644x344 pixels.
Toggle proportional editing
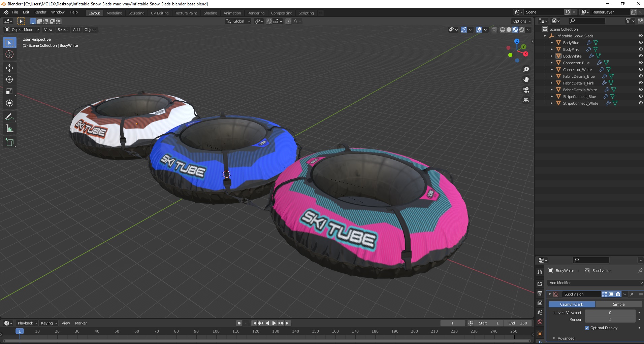[288, 21]
